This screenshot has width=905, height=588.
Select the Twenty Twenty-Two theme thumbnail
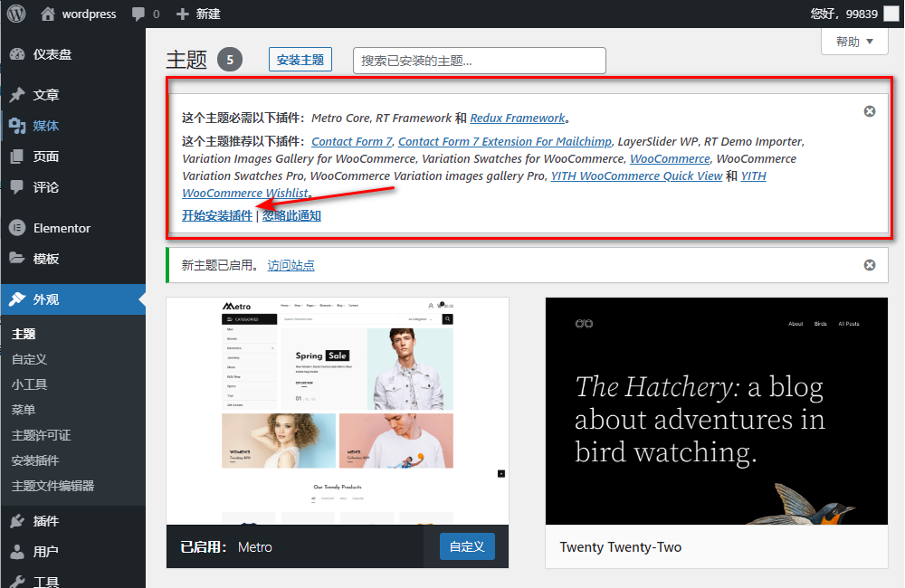pyautogui.click(x=717, y=411)
